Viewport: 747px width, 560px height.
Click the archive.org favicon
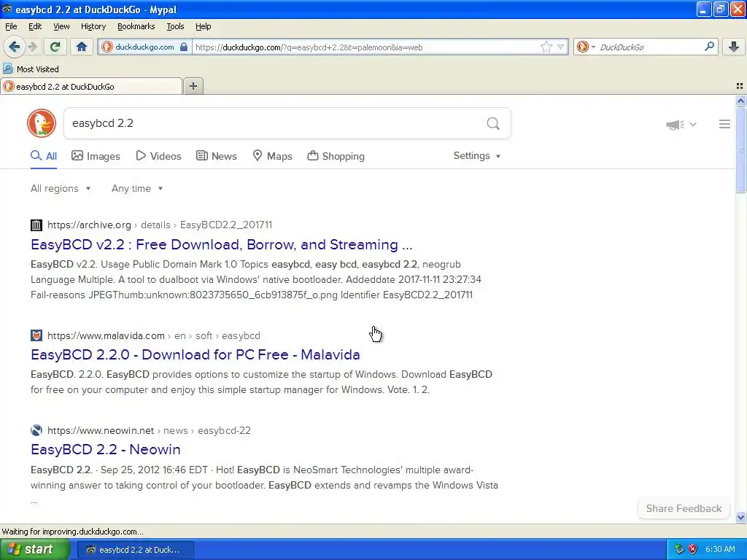click(36, 225)
